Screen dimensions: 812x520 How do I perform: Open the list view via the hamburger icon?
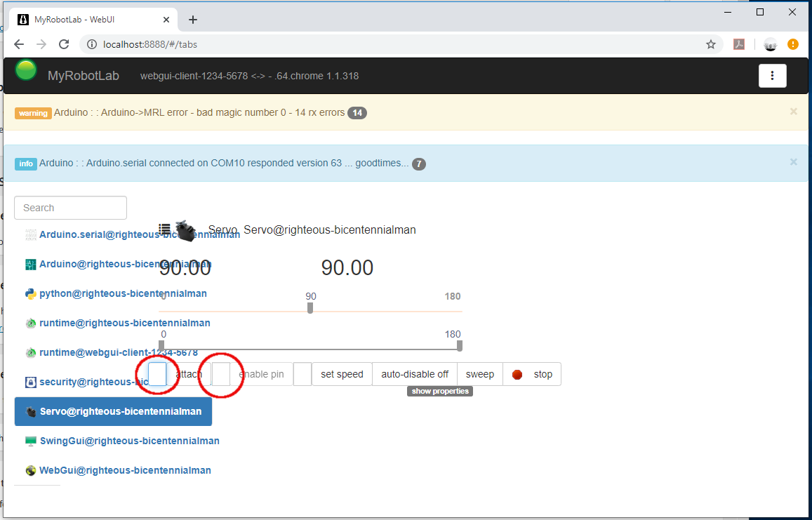164,228
